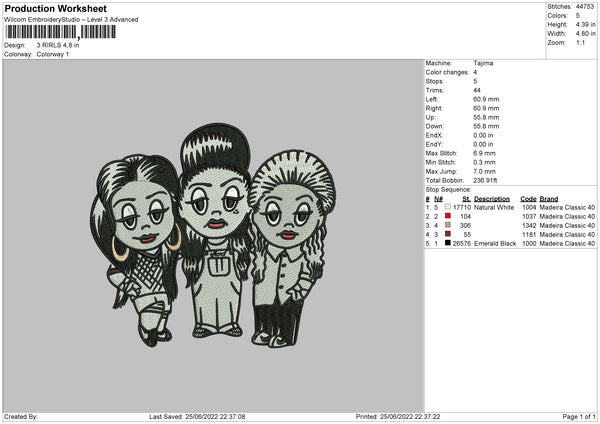Click the 'Natural White' description
This screenshot has height=424, width=600.
tap(494, 207)
